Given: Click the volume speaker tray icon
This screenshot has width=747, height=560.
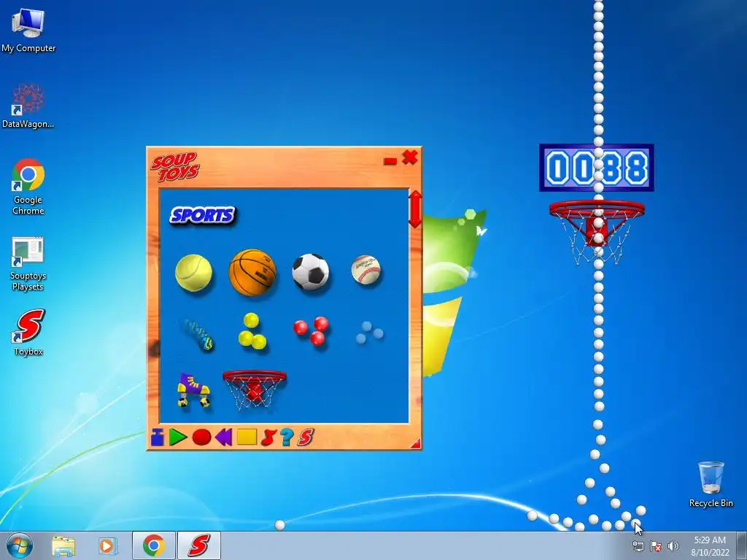Looking at the screenshot, I should 673,546.
